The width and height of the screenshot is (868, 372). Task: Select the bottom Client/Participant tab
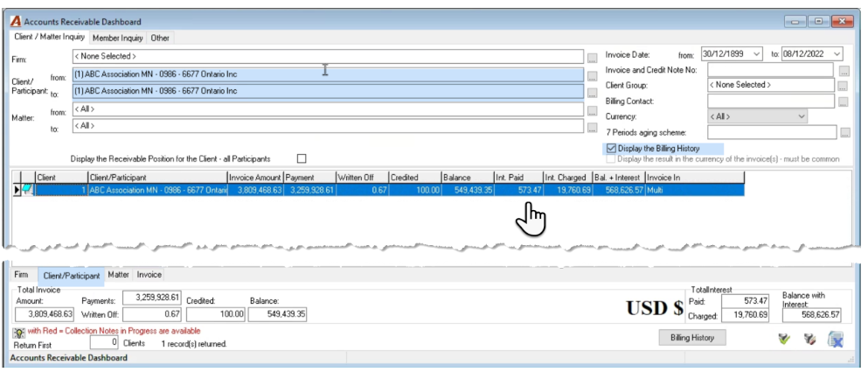[72, 275]
